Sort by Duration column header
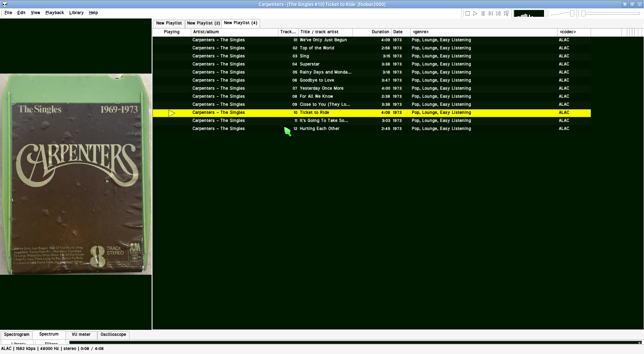The image size is (644, 354). point(372,32)
